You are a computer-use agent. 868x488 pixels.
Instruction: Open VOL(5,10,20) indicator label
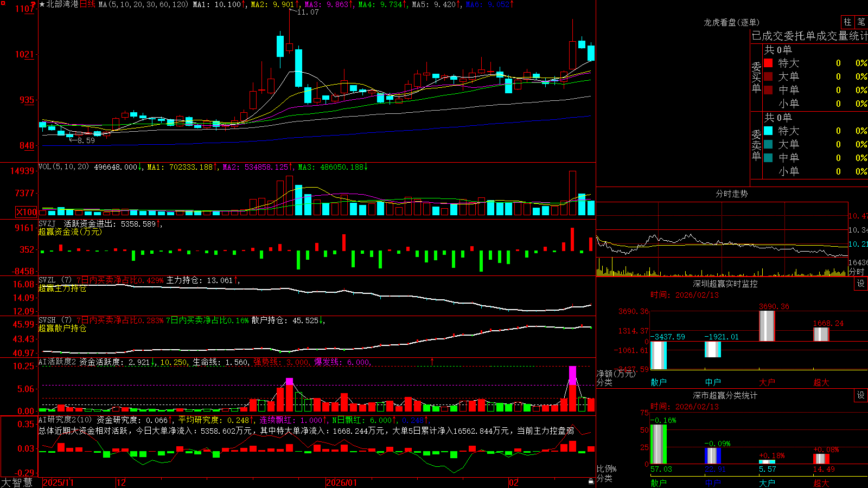point(63,167)
